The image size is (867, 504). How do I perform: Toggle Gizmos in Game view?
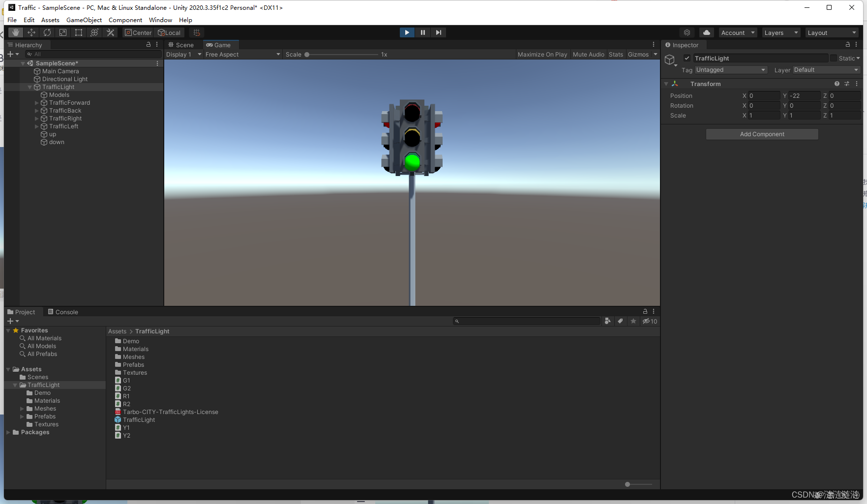click(638, 55)
